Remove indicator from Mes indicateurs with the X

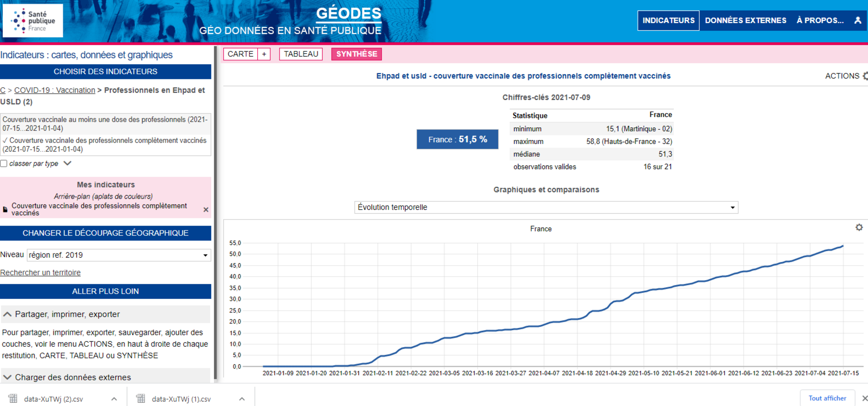[x=206, y=210]
